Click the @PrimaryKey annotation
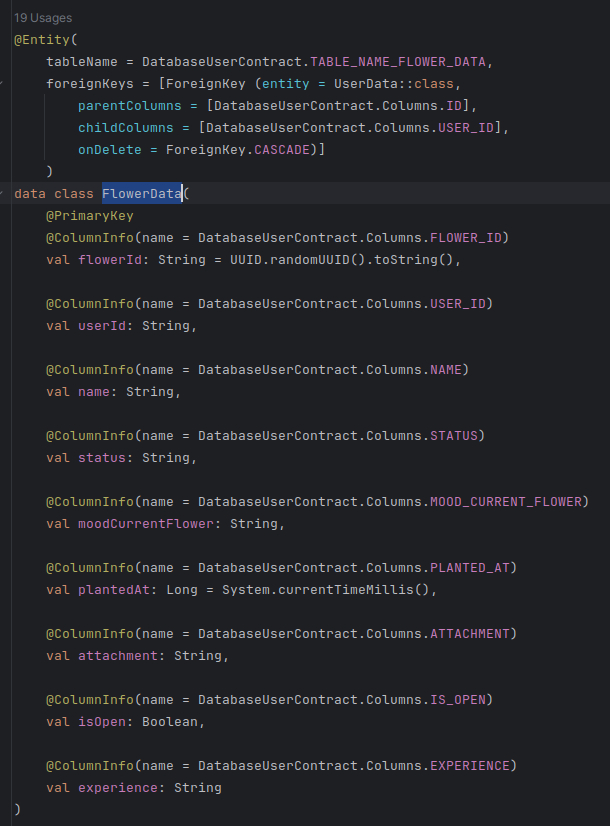The image size is (610, 826). (x=89, y=216)
